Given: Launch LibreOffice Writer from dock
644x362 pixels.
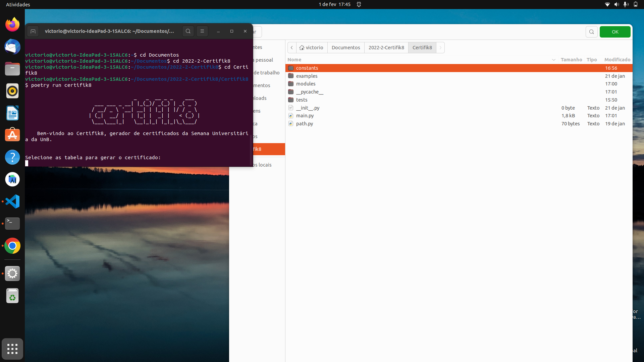Looking at the screenshot, I should click(12, 113).
